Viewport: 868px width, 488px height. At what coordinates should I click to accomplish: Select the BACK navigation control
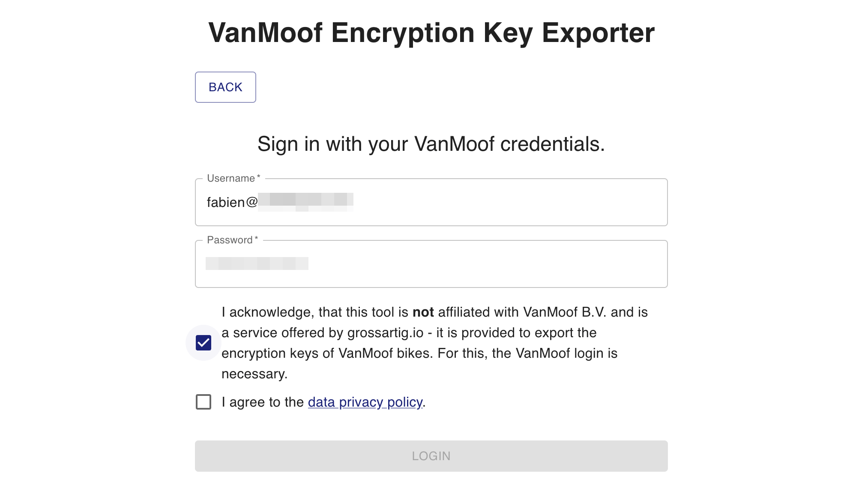pos(225,87)
